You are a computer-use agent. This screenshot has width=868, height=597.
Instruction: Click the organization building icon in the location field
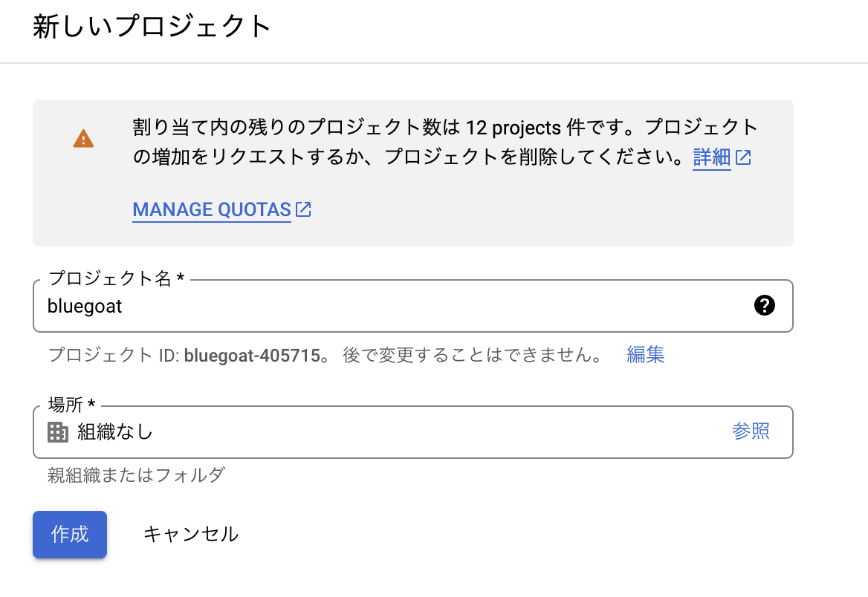coord(58,432)
